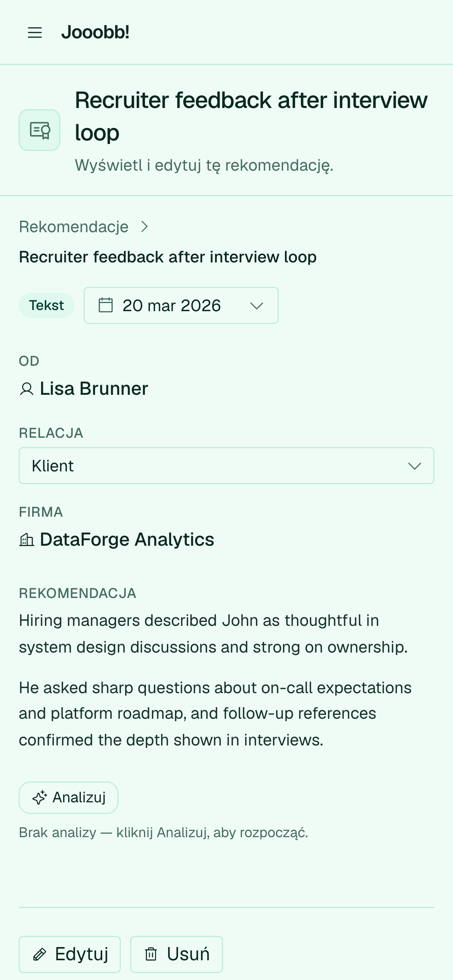Click the pencil icon on Edytuj
The image size is (453, 980).
click(40, 954)
